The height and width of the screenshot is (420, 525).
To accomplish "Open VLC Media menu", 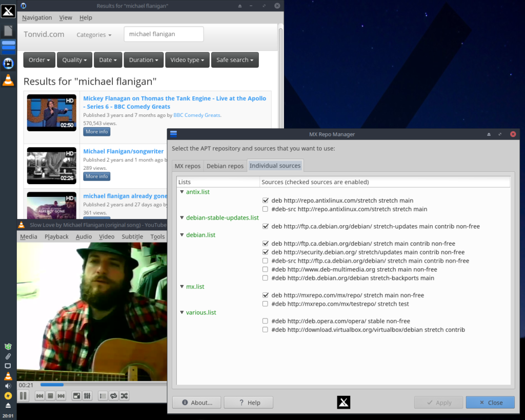I will 29,236.
